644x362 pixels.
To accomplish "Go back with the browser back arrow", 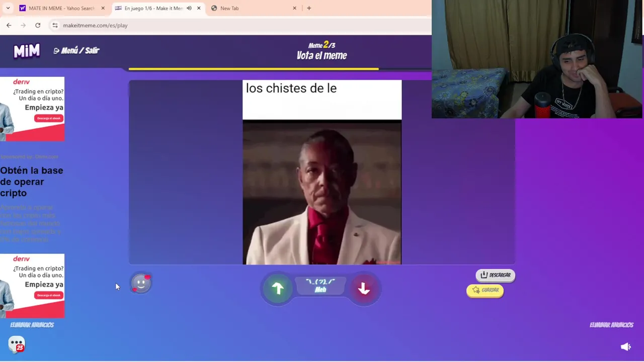I will coord(9,25).
